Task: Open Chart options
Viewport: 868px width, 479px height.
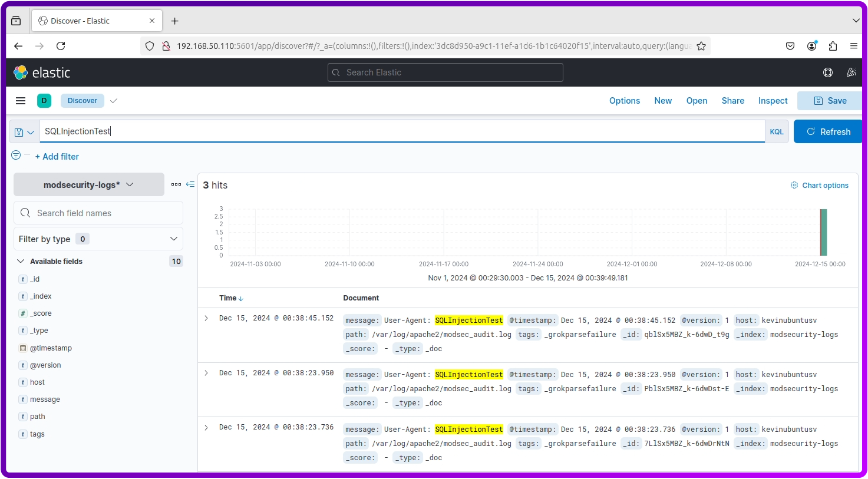Action: 819,185
